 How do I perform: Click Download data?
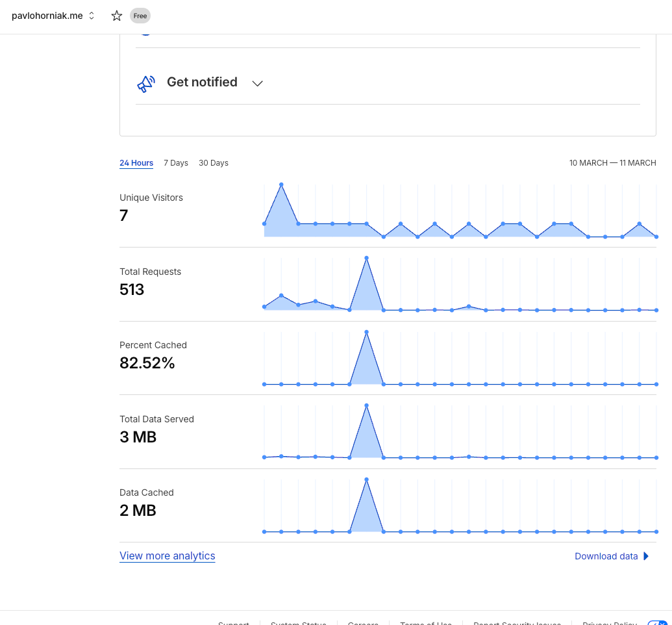click(x=607, y=556)
